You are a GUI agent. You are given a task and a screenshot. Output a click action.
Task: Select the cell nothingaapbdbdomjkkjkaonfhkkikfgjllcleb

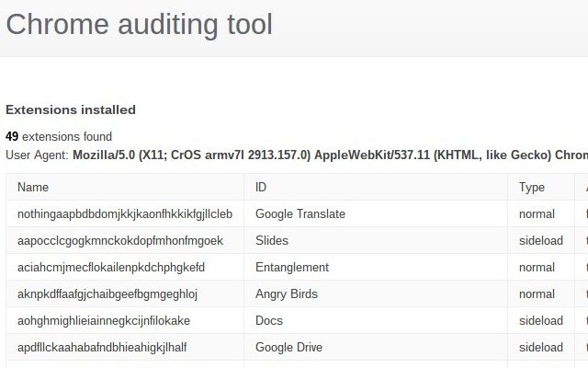click(125, 213)
